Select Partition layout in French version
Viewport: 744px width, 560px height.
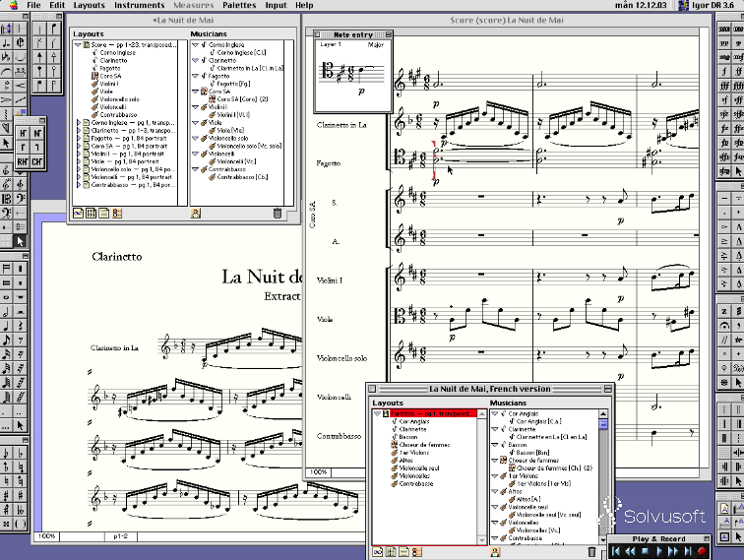(x=430, y=413)
